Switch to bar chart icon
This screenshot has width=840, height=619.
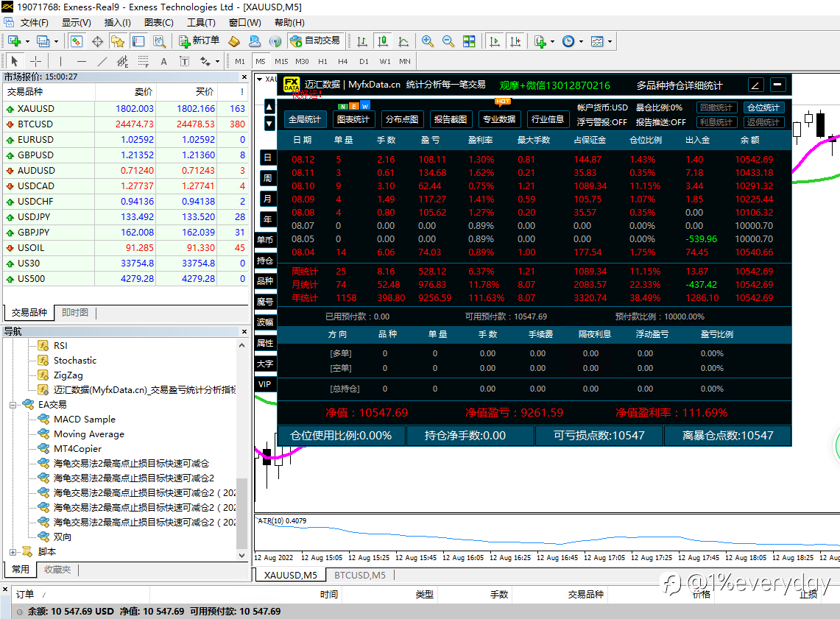coord(362,41)
